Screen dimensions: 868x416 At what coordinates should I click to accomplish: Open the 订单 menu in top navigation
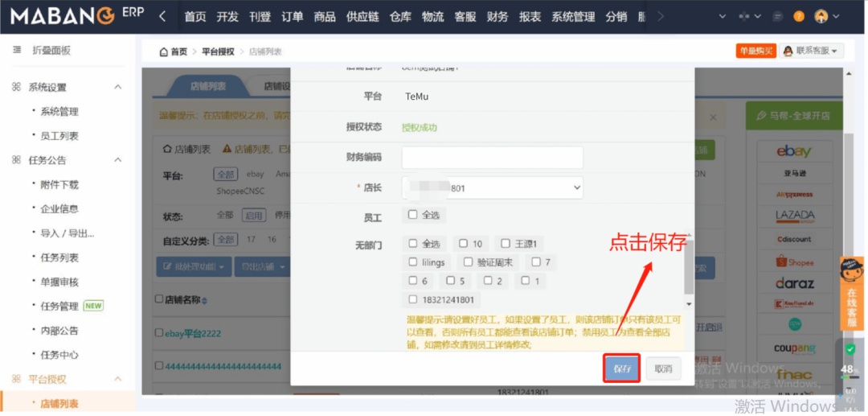point(293,17)
